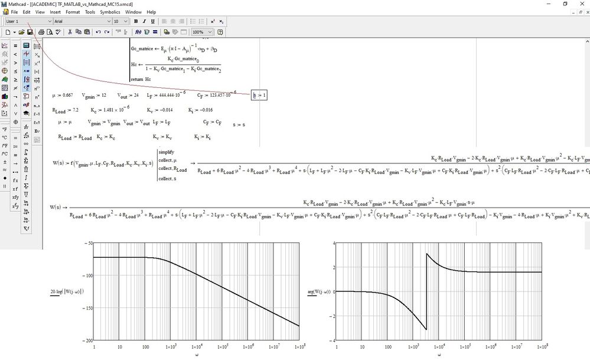
Task: Paste from clipboard with the Paste icon
Action: pyautogui.click(x=87, y=32)
